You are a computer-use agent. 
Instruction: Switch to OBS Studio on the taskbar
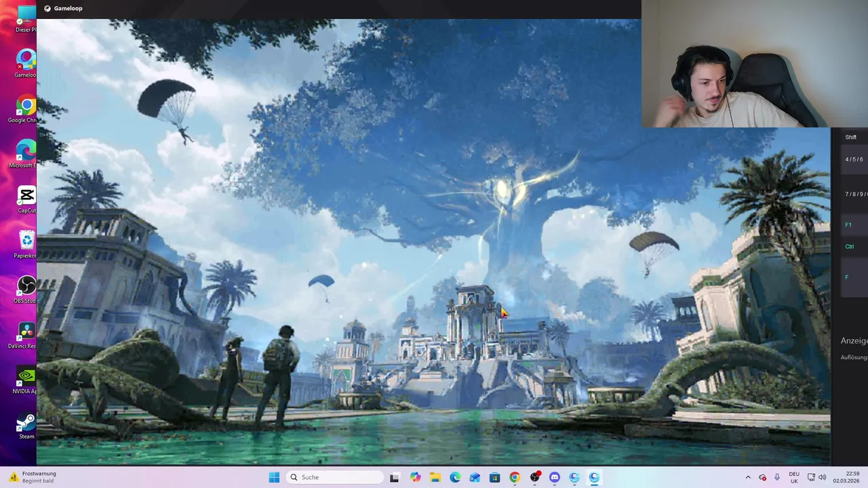point(535,477)
